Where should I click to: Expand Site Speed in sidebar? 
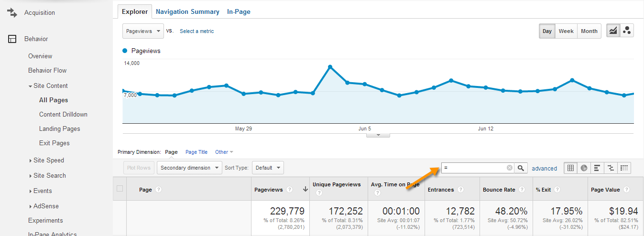tap(48, 161)
